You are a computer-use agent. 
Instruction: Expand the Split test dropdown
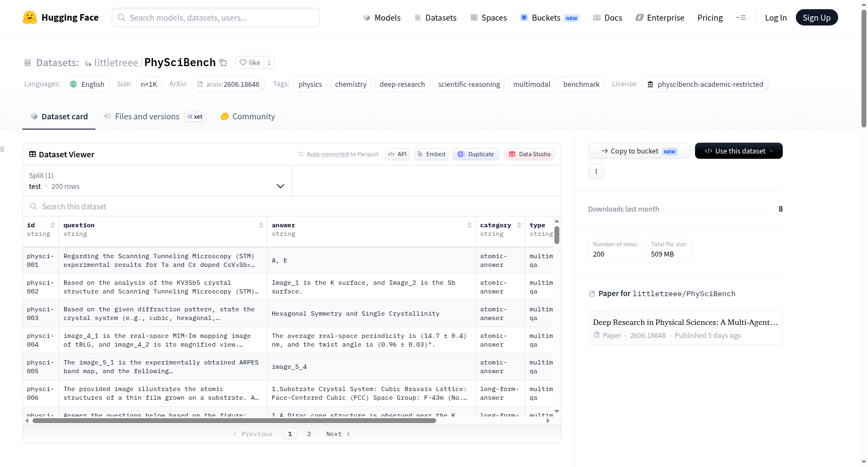pos(157,181)
